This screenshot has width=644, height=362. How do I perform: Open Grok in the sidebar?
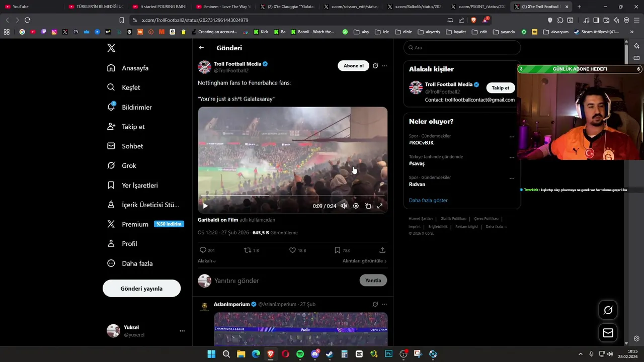[x=122, y=165]
